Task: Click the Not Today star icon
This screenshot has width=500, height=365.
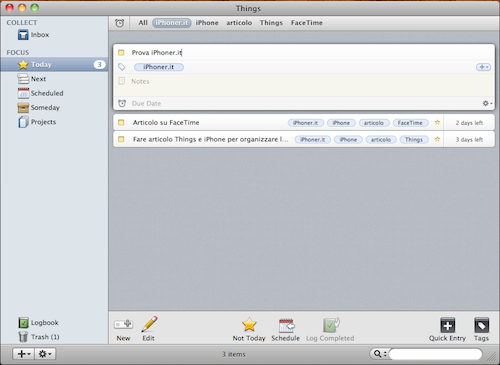Action: (249, 324)
